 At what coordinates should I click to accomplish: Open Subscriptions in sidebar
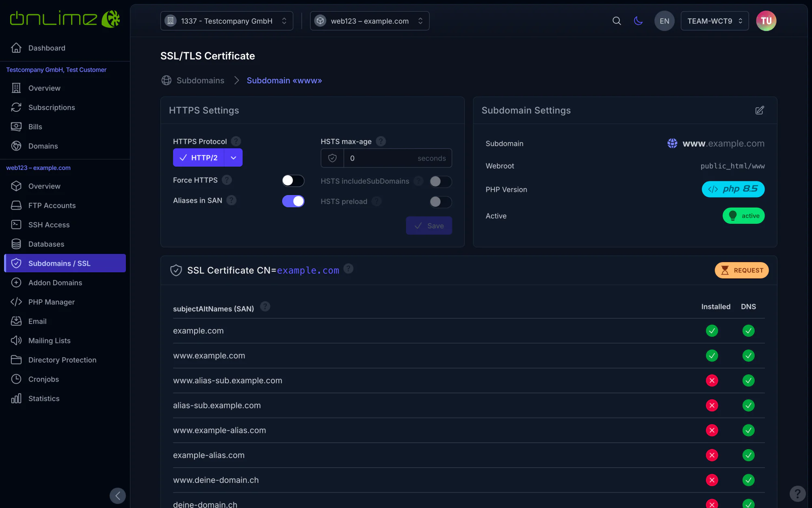coord(65,107)
